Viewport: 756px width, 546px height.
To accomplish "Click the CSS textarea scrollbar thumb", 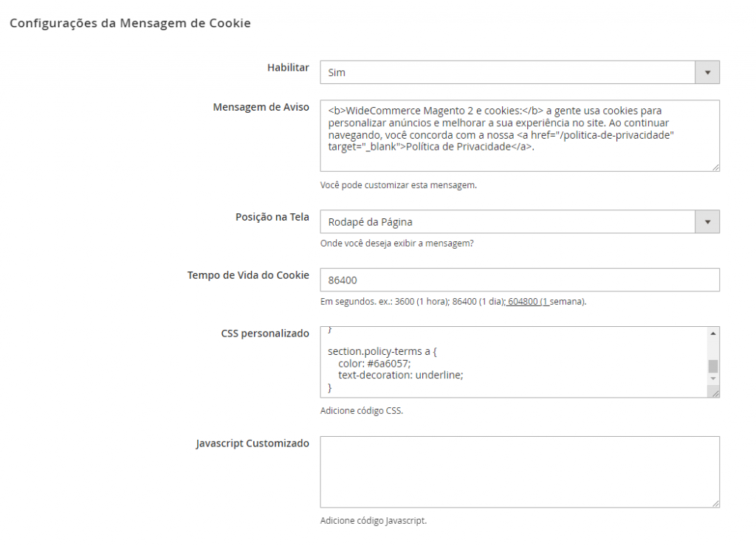I will coord(712,366).
